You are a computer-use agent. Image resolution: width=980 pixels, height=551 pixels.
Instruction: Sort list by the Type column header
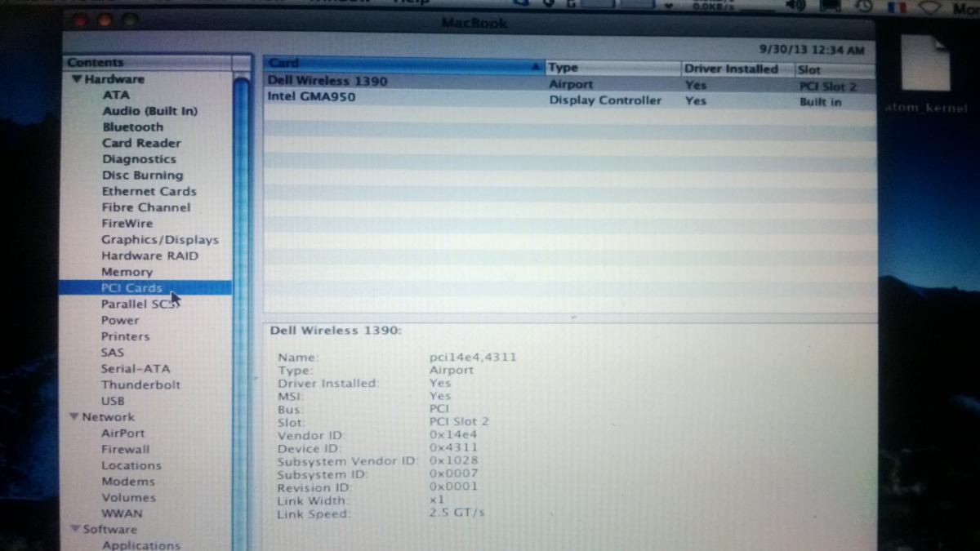point(612,68)
